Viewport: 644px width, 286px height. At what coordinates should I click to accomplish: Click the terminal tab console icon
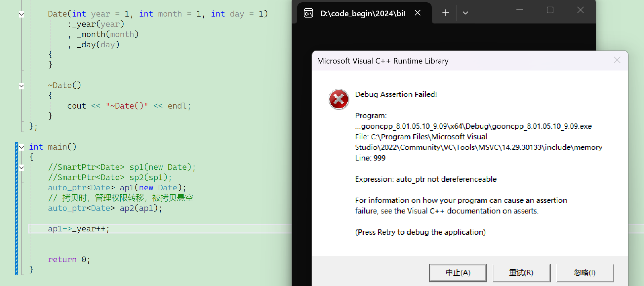pyautogui.click(x=308, y=13)
